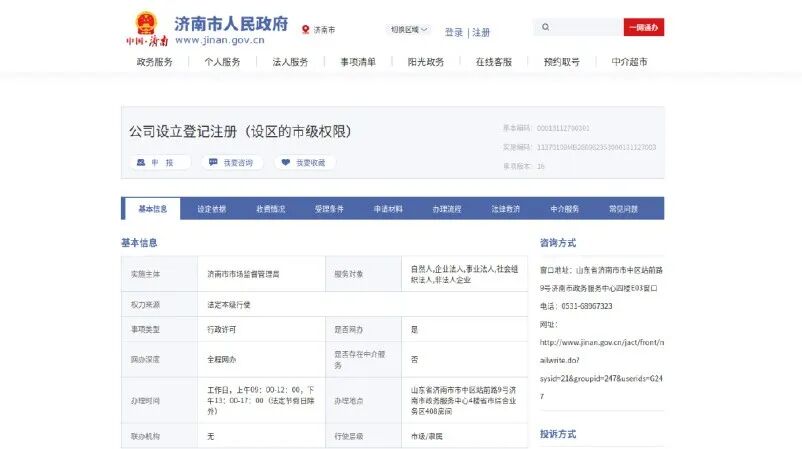Image resolution: width=802 pixels, height=449 pixels.
Task: Click the chat bubble icon for 我要咨询
Action: [213, 162]
